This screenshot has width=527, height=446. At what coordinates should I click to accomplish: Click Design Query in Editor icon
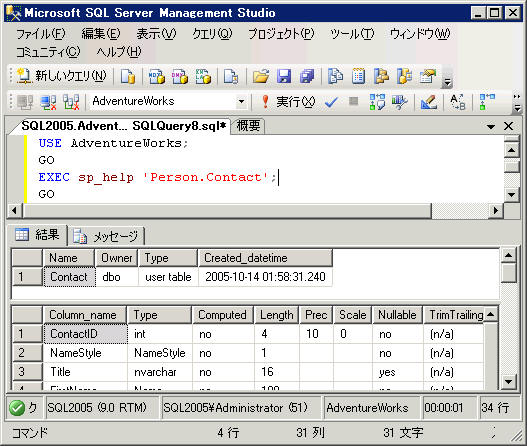[x=429, y=102]
